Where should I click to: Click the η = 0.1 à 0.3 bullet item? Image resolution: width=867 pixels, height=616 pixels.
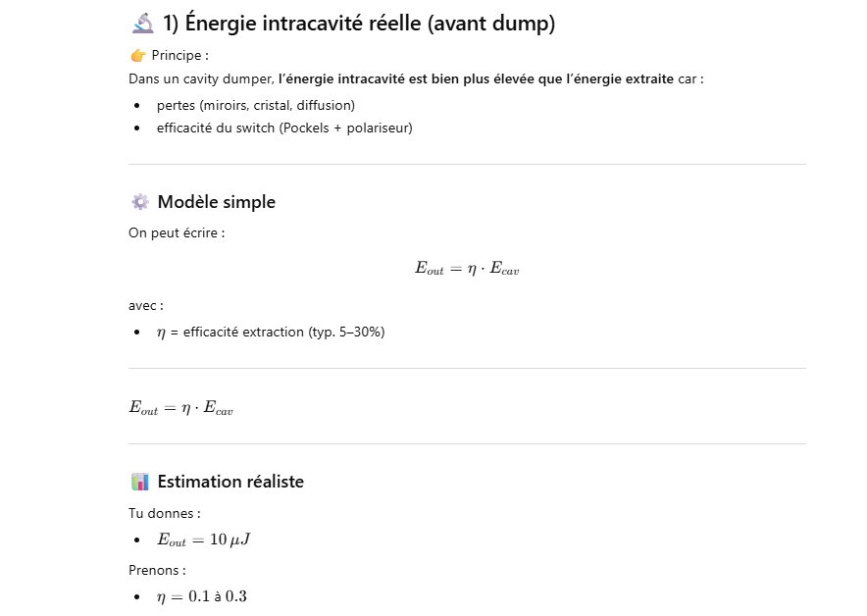pyautogui.click(x=202, y=596)
